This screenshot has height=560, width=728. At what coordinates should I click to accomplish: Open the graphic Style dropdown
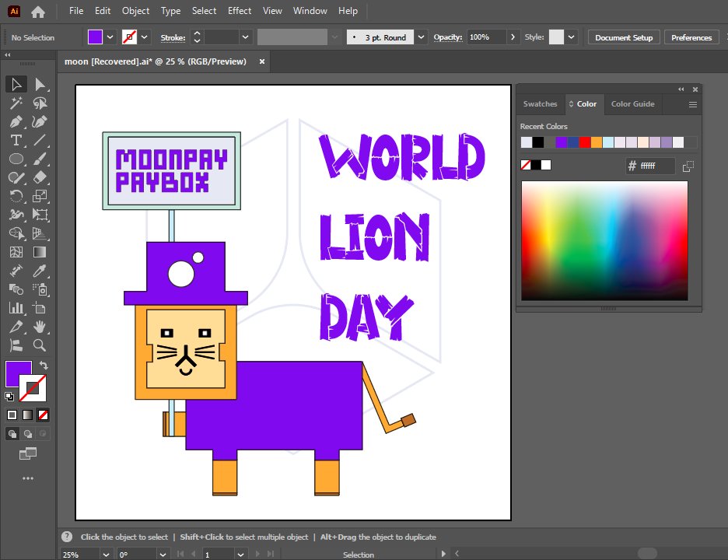tap(571, 37)
